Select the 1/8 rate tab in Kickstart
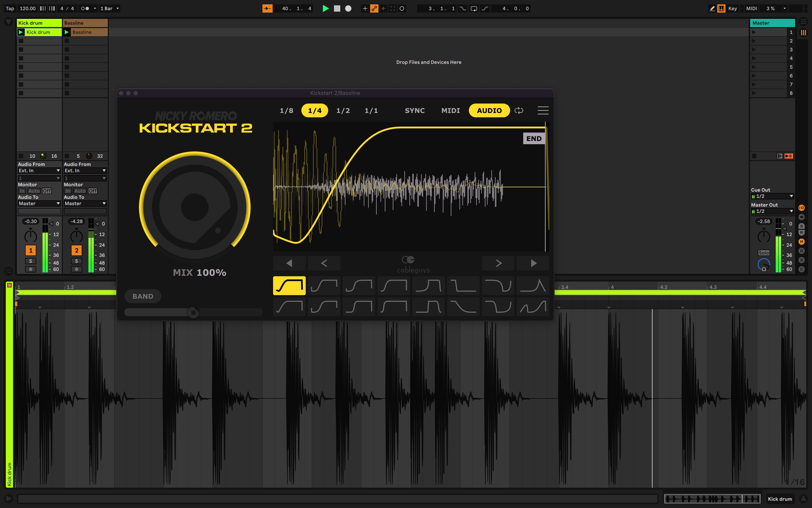The image size is (812, 508). tap(287, 111)
